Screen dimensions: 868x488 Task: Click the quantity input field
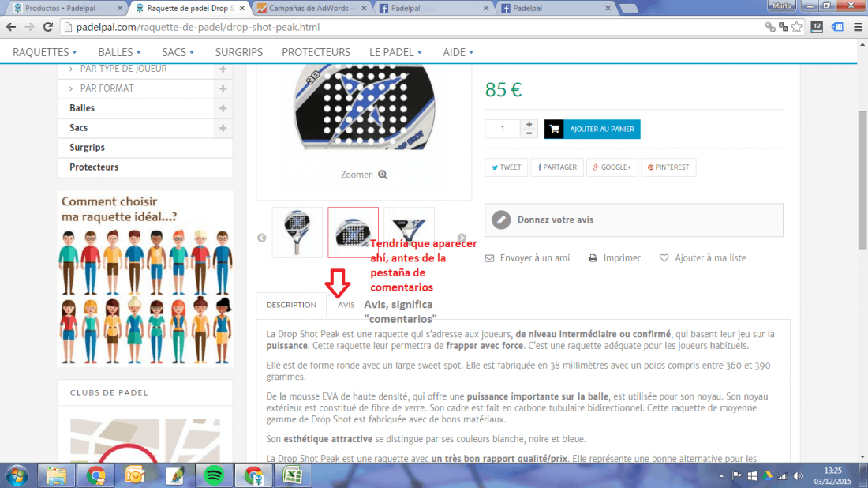[x=503, y=129]
